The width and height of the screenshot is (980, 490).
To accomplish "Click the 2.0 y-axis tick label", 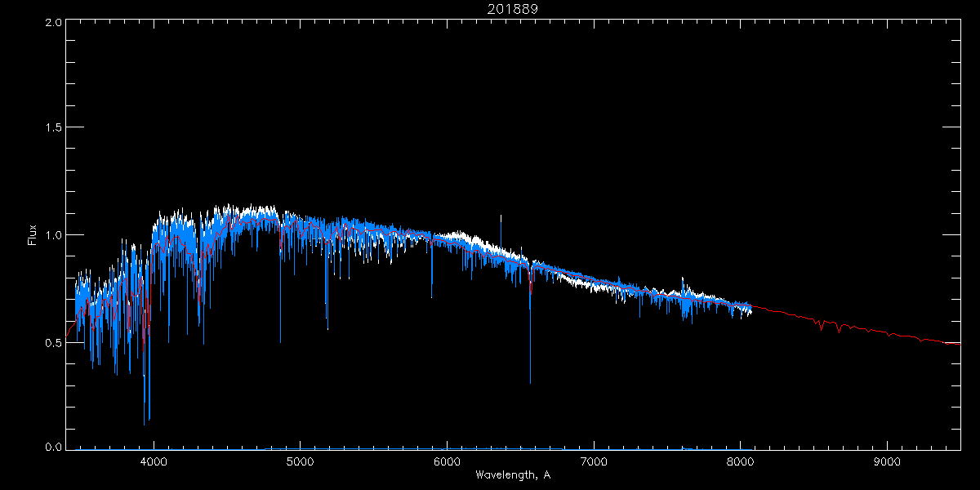I will (54, 23).
